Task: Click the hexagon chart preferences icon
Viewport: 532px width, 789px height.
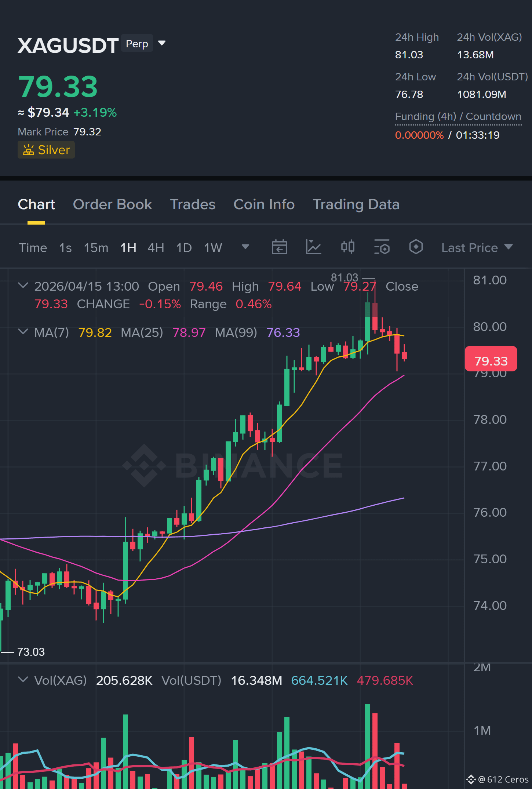Action: coord(416,247)
